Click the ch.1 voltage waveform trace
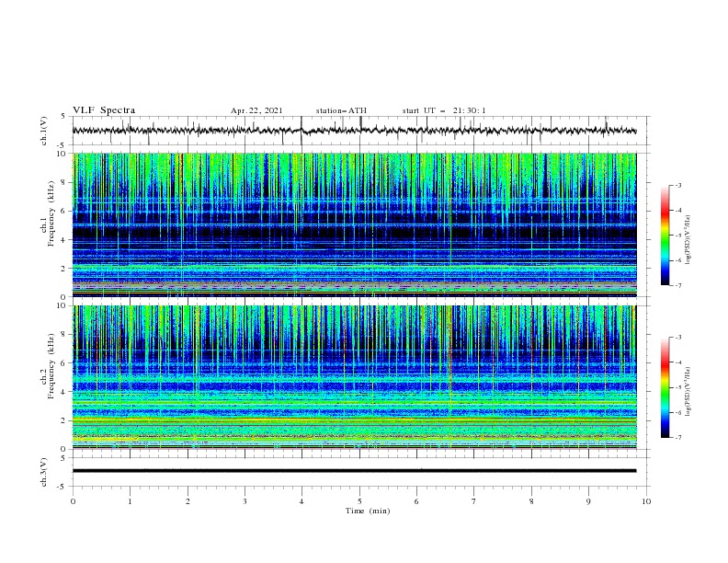The image size is (728, 563). click(354, 131)
